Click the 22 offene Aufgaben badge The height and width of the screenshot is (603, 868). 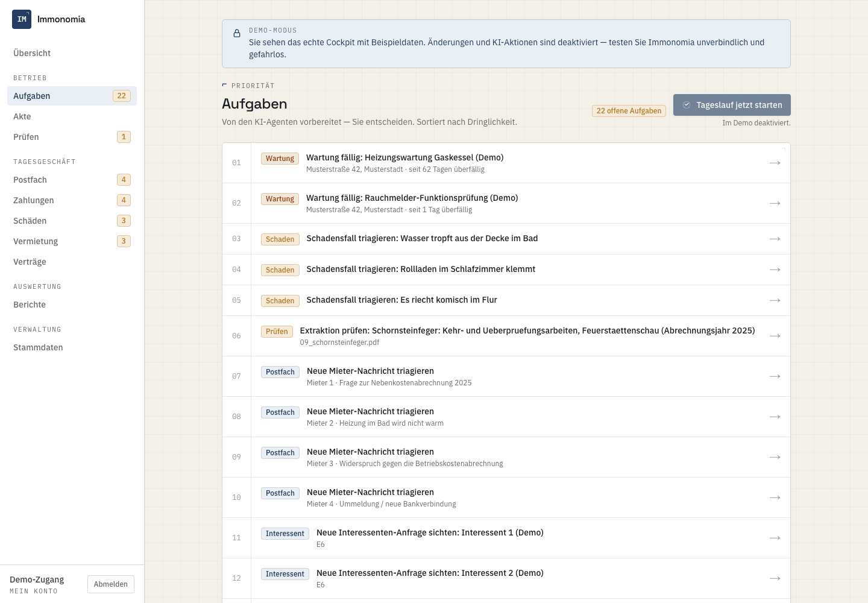(629, 111)
